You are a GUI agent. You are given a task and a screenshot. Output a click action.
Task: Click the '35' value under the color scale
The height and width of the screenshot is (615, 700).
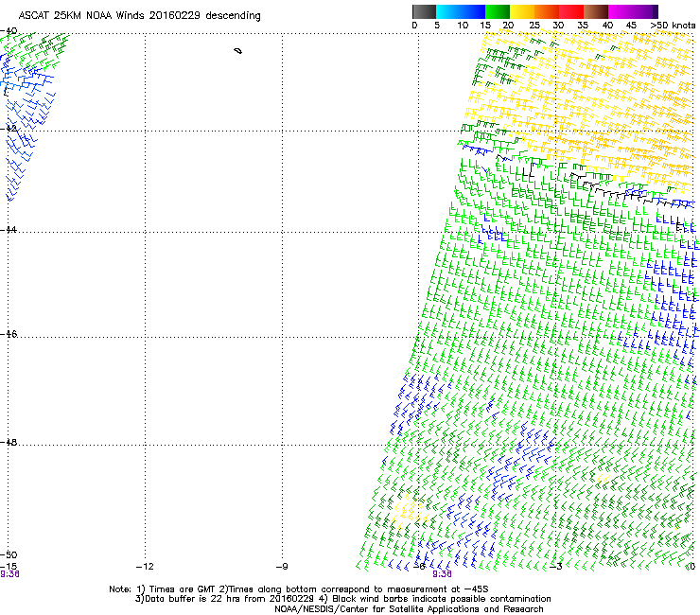click(583, 26)
